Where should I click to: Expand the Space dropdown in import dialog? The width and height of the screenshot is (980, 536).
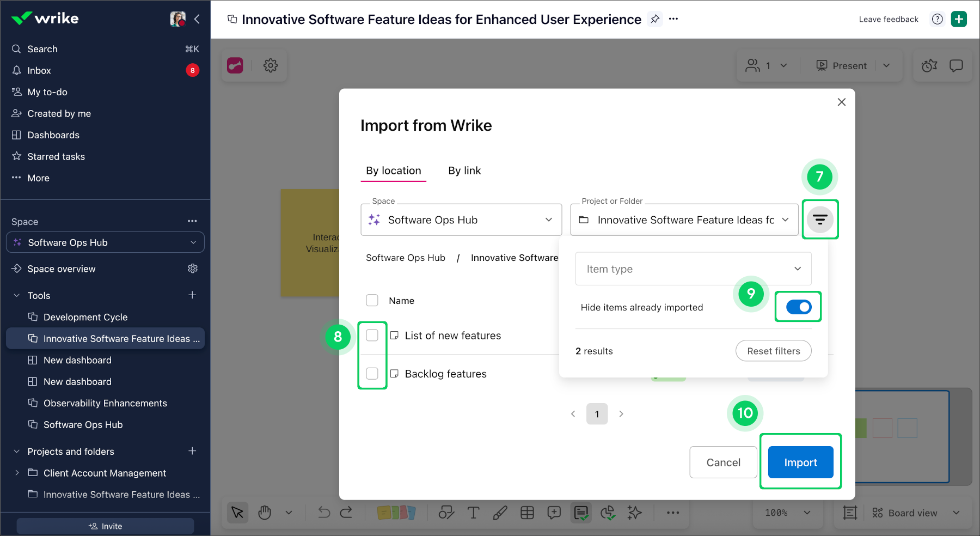pos(461,220)
